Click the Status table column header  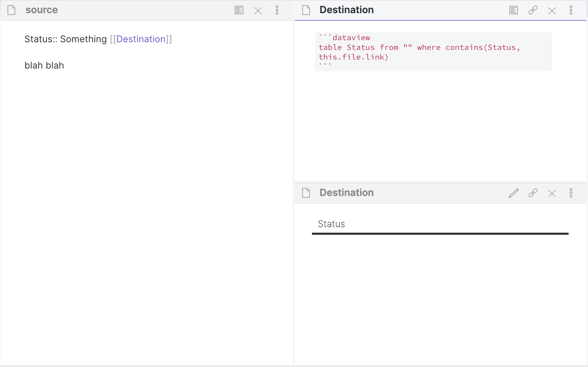[331, 224]
